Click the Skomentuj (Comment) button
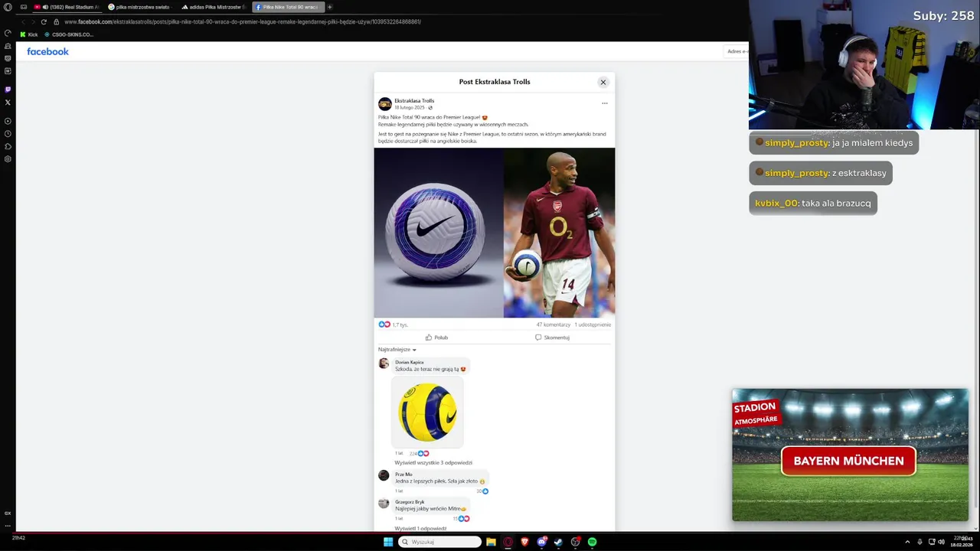 coord(552,337)
